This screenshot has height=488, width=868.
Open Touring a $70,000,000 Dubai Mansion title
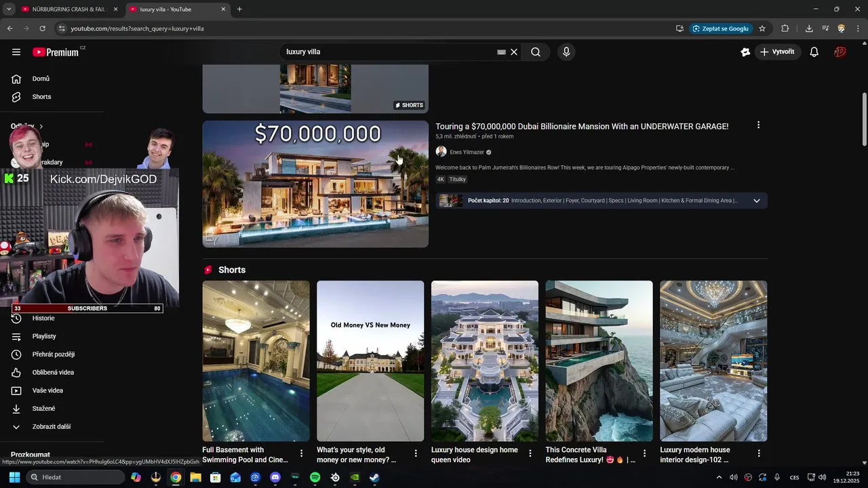[582, 127]
